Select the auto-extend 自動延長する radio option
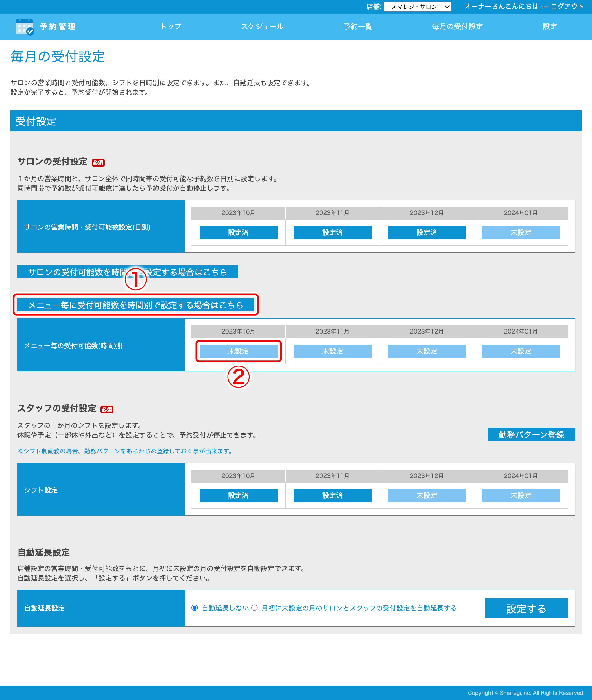The height and width of the screenshot is (700, 592). (254, 608)
